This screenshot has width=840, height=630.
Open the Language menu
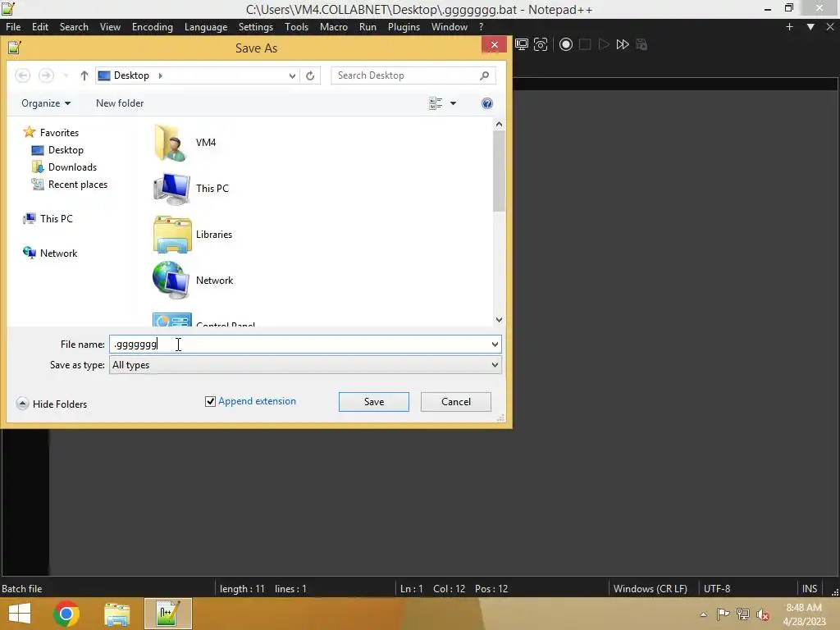point(206,27)
